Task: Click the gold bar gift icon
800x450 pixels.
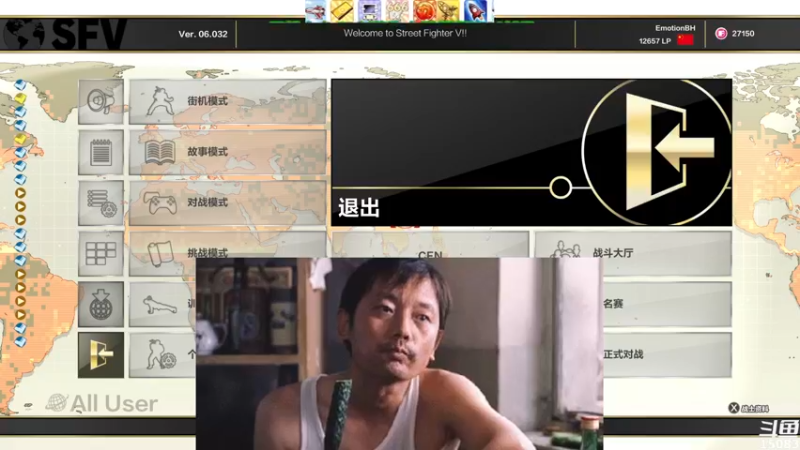Action: (342, 11)
